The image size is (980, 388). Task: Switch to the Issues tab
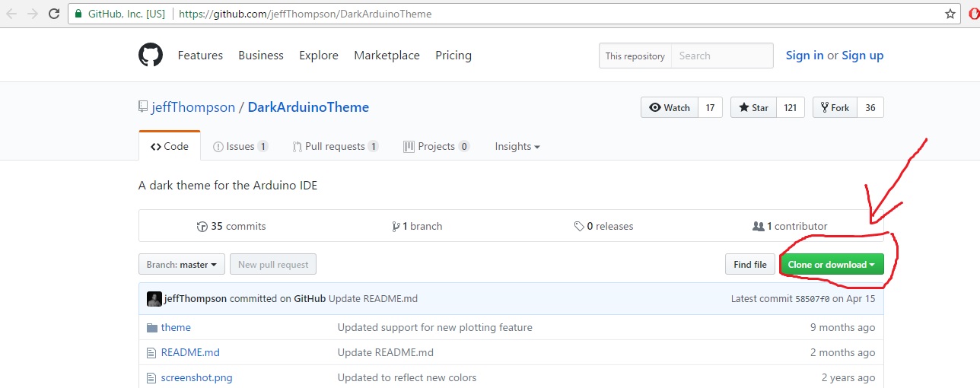pos(240,146)
